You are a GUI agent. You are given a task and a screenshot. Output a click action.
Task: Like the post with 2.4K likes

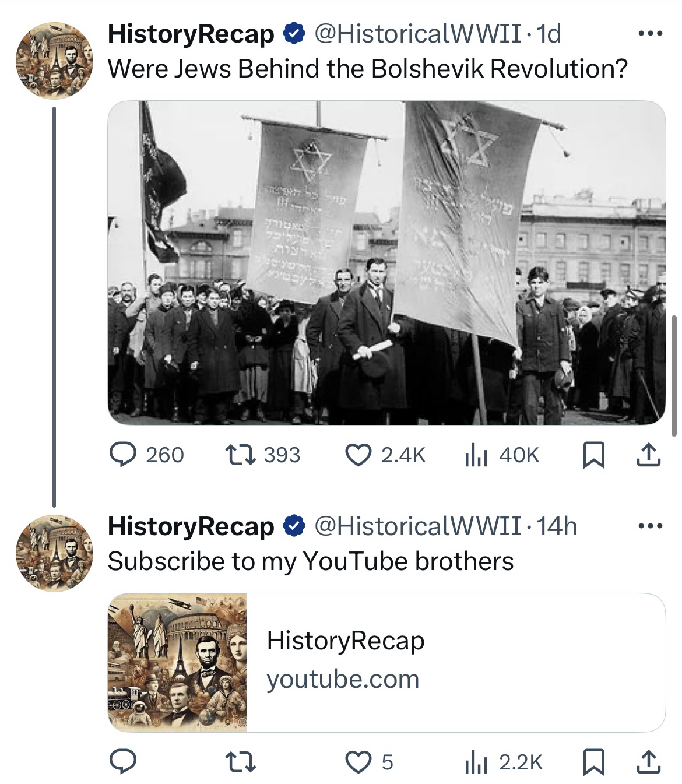point(386,455)
